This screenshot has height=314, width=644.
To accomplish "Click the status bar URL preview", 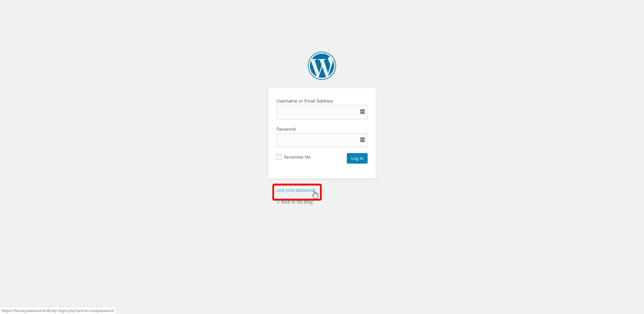I will [58, 311].
